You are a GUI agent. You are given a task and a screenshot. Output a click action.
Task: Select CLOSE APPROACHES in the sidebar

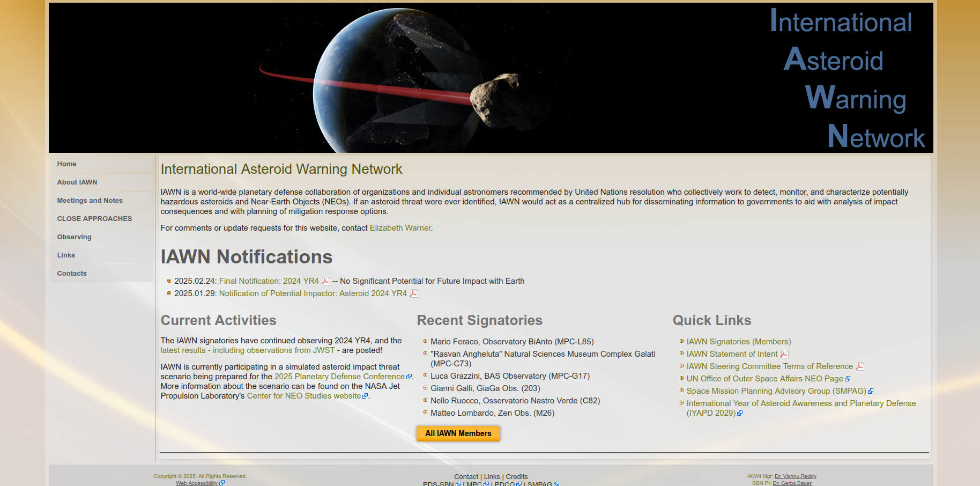[x=94, y=219]
